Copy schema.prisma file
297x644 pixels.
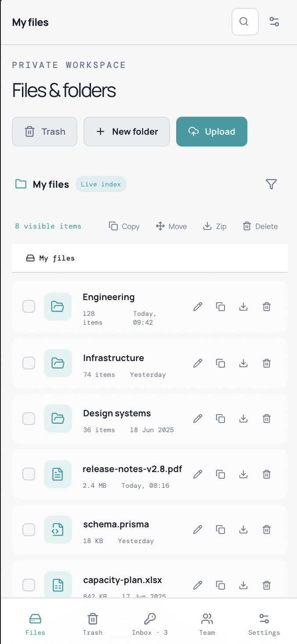point(221,530)
